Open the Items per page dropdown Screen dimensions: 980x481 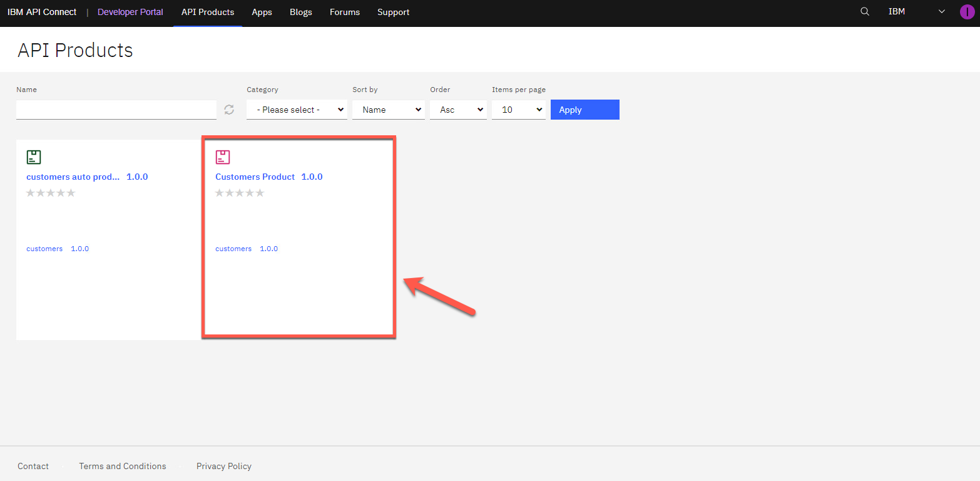pyautogui.click(x=518, y=110)
